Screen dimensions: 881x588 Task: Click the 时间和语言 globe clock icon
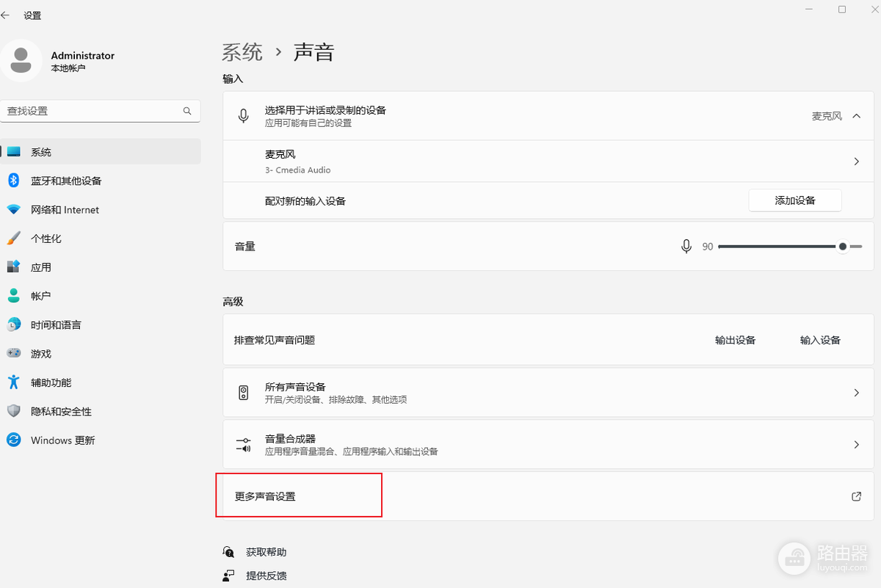click(14, 324)
